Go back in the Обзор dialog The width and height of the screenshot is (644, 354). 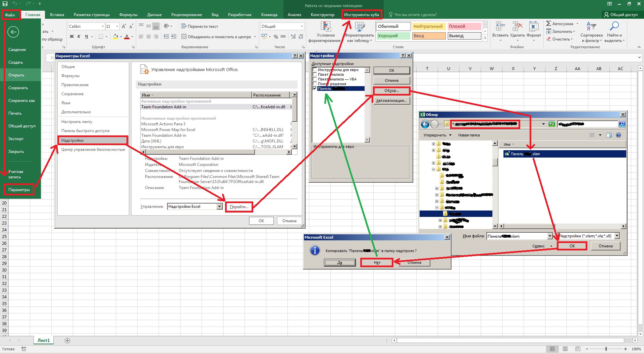(425, 124)
